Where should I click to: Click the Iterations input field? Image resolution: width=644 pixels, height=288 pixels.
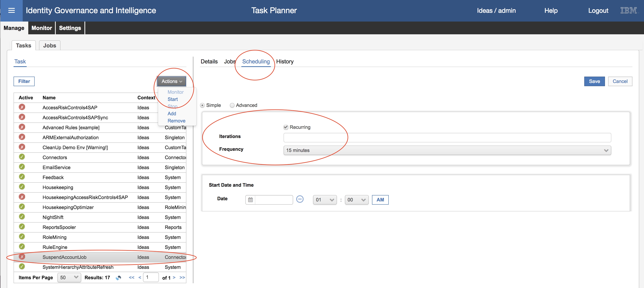[447, 137]
